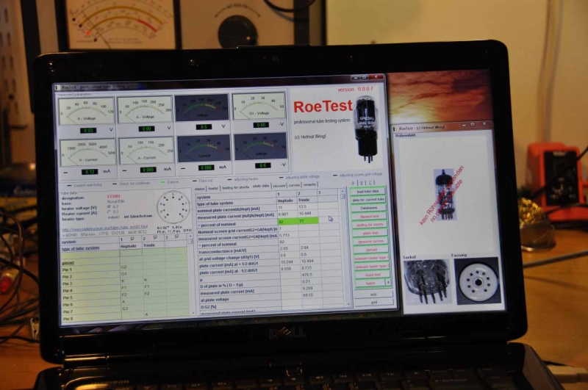Open the Socket pin photo thumbnail
588x390 pixels.
(x=427, y=282)
